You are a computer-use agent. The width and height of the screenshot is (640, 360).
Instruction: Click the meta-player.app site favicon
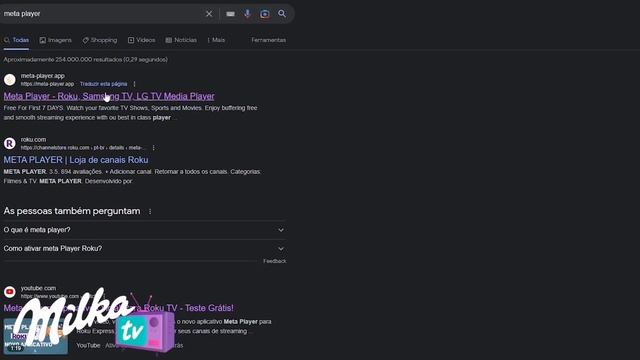click(x=10, y=80)
